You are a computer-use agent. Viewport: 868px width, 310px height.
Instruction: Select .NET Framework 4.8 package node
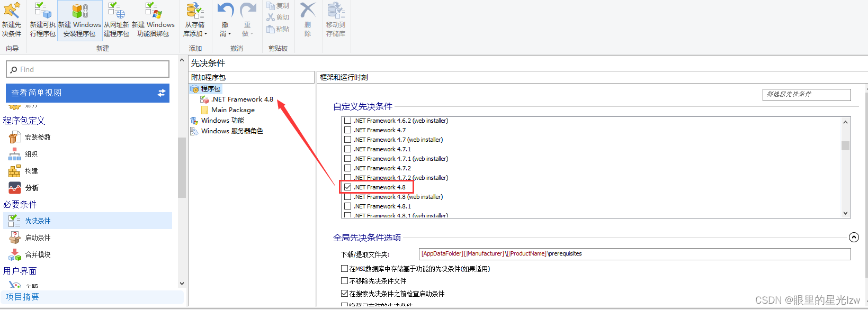237,99
